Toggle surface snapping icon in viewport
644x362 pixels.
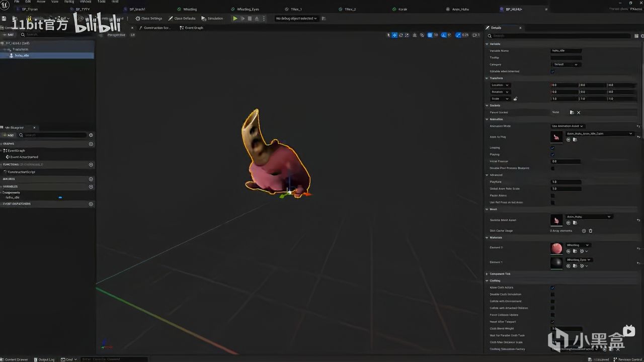422,35
